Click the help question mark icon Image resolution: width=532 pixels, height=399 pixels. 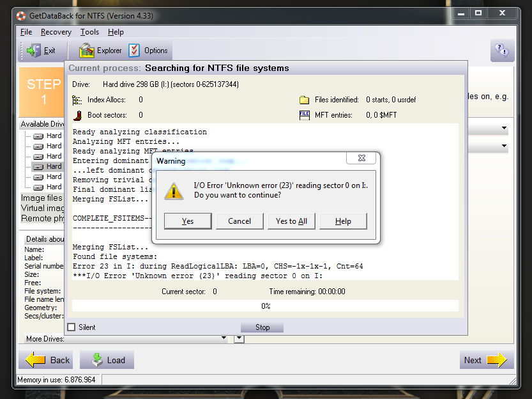502,51
